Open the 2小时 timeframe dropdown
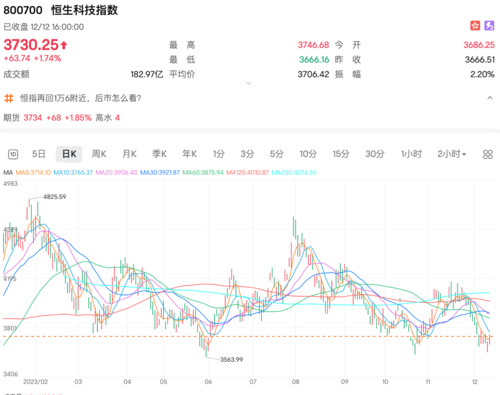This screenshot has height=395, width=500. click(x=452, y=154)
